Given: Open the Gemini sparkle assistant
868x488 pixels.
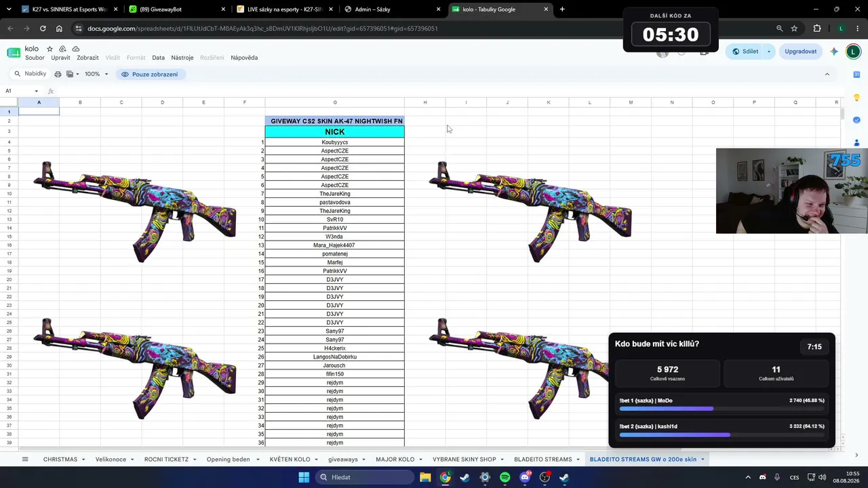Looking at the screenshot, I should [x=834, y=52].
